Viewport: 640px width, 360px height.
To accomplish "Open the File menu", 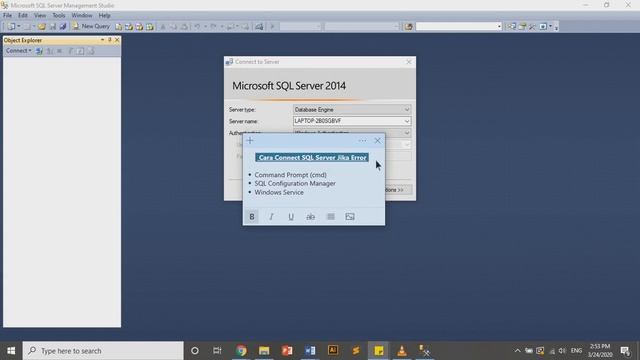I will (x=7, y=16).
